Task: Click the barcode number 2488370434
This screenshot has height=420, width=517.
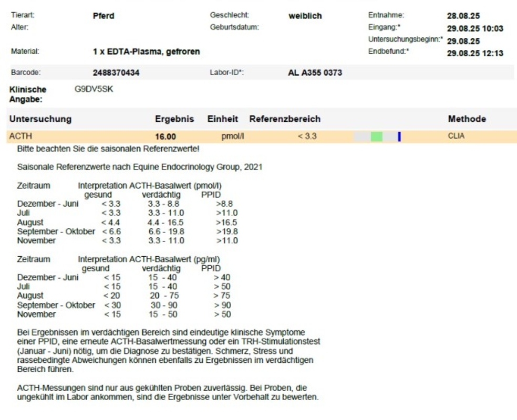Action: [116, 73]
